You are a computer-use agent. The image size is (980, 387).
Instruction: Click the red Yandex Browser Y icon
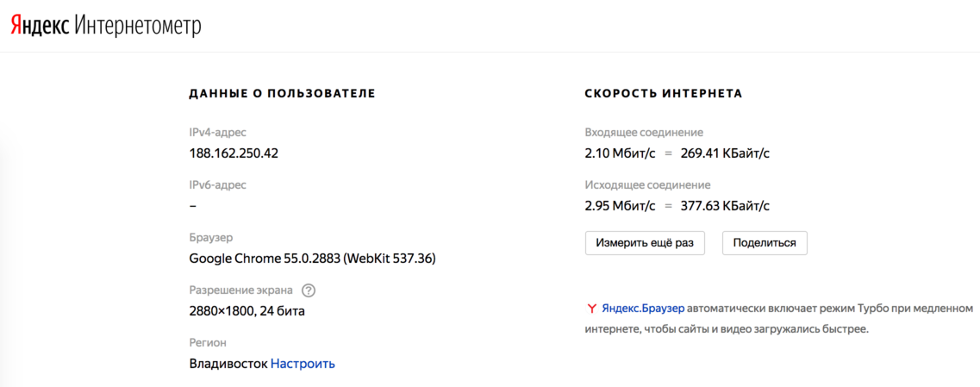pyautogui.click(x=591, y=309)
